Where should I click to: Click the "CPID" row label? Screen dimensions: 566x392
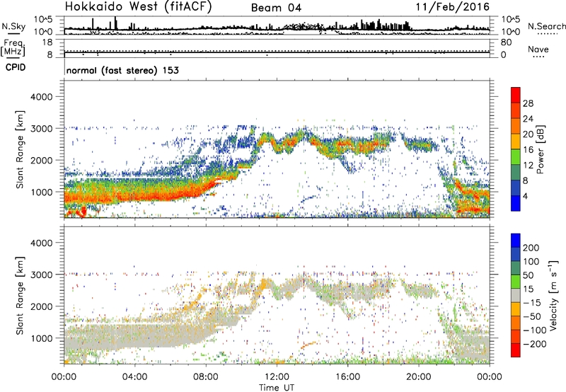[16, 67]
